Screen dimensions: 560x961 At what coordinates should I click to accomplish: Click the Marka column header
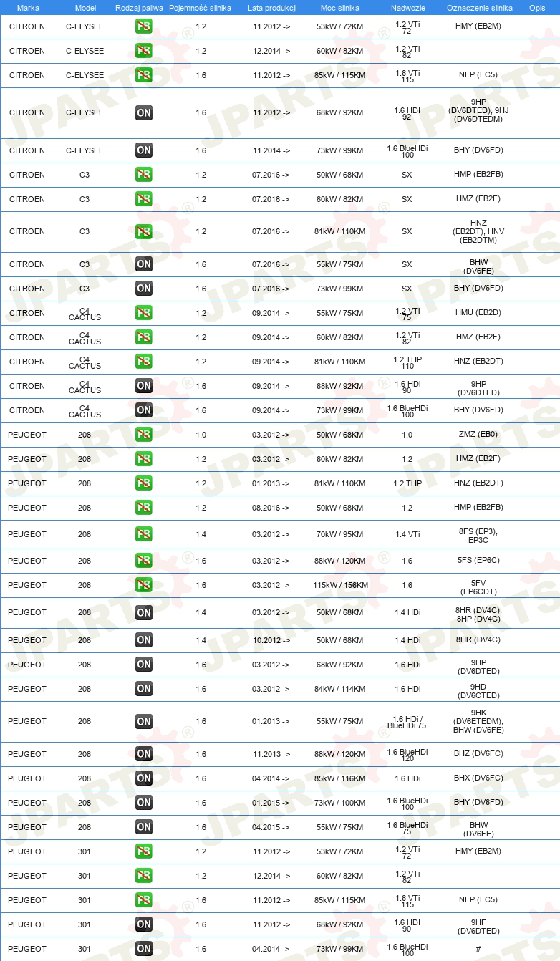(28, 7)
